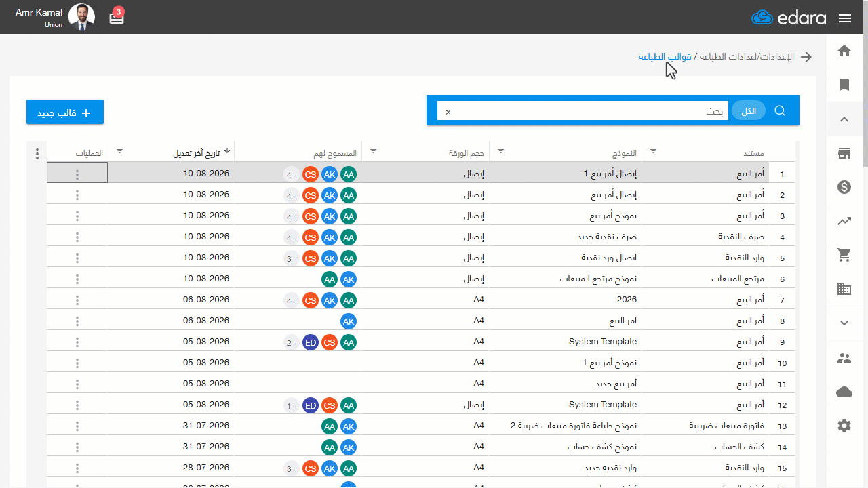Open filter for مستند column
This screenshot has width=868, height=488.
[654, 151]
